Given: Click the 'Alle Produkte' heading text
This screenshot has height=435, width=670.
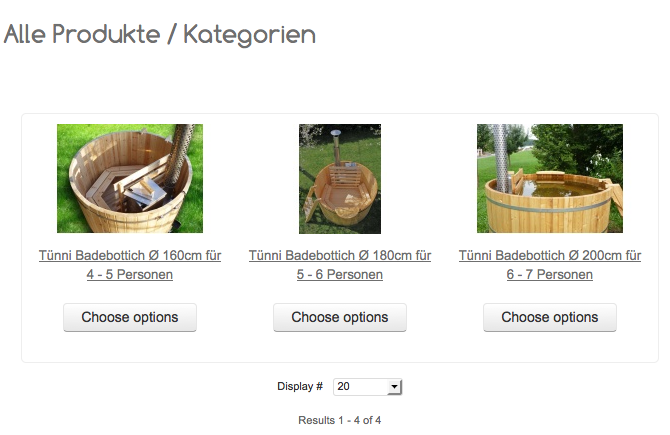Looking at the screenshot, I should point(82,35).
